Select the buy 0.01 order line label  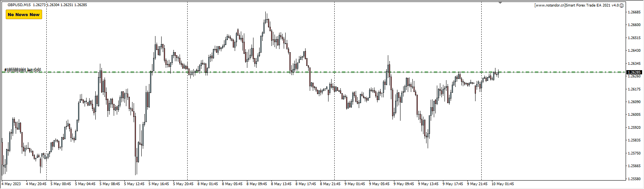tap(23, 69)
